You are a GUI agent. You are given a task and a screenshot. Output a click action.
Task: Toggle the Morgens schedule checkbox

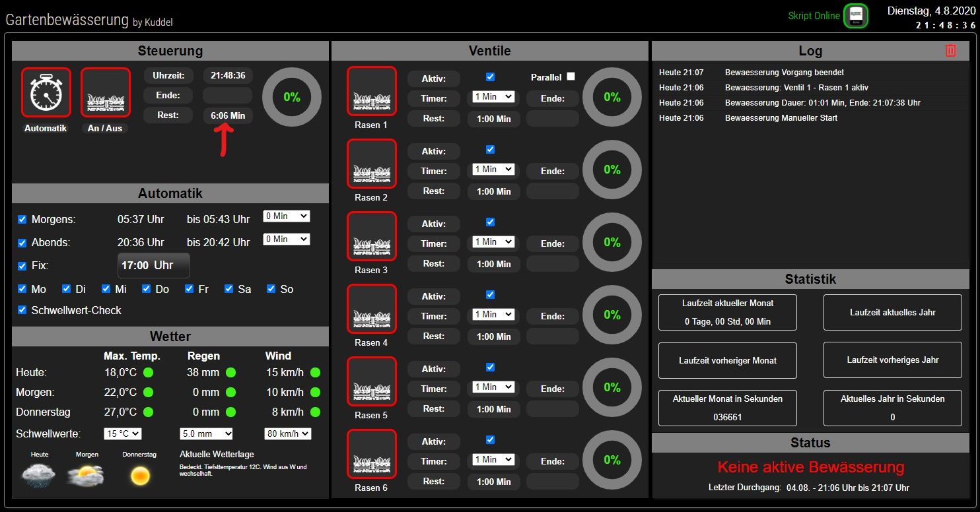(x=22, y=219)
